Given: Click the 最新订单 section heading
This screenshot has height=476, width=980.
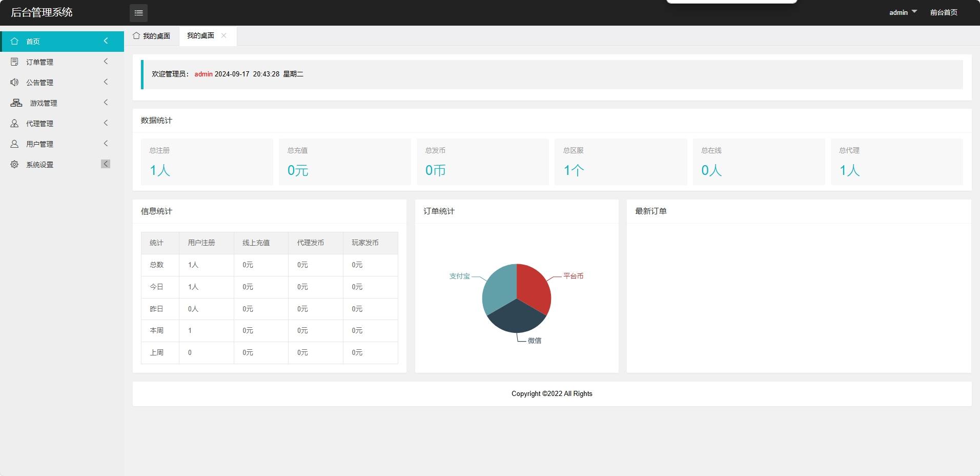Looking at the screenshot, I should (x=650, y=211).
